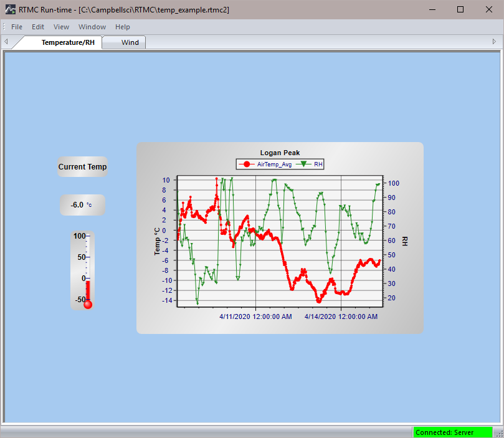504x438 pixels.
Task: Click the resize grip in status bar corner
Action: pyautogui.click(x=498, y=432)
